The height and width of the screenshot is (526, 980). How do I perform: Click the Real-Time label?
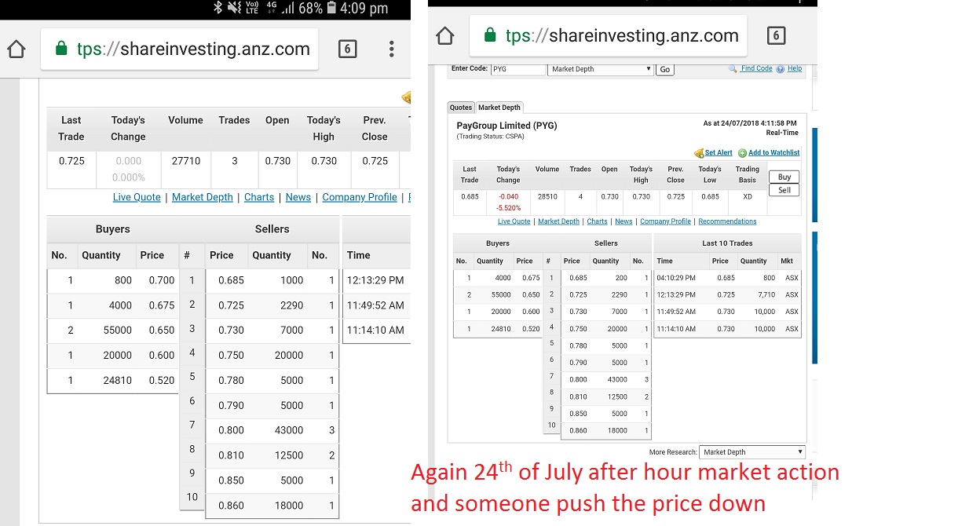point(782,133)
